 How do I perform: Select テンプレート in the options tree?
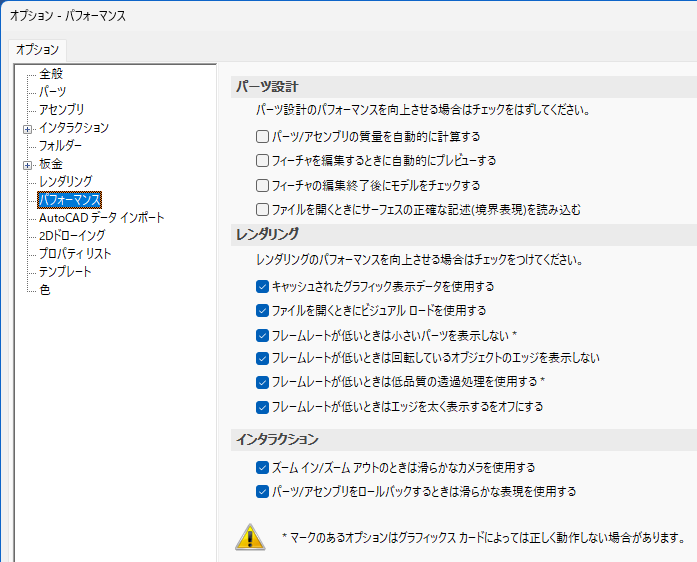65,272
